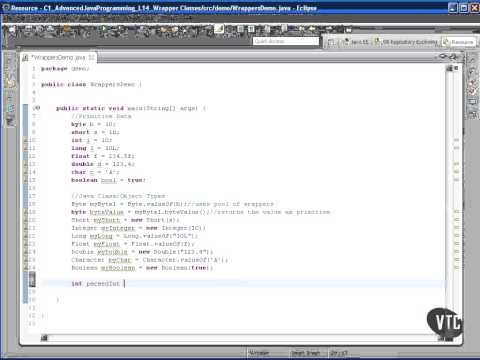This screenshot has width=480, height=360.
Task: Click the yellow icon in left trim bar
Action: 10,82
